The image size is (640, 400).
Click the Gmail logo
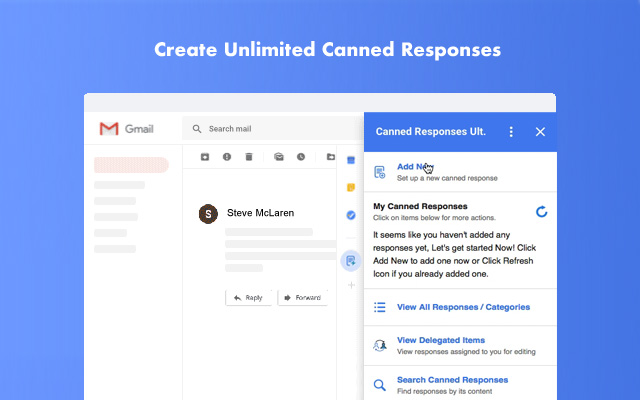[126, 129]
